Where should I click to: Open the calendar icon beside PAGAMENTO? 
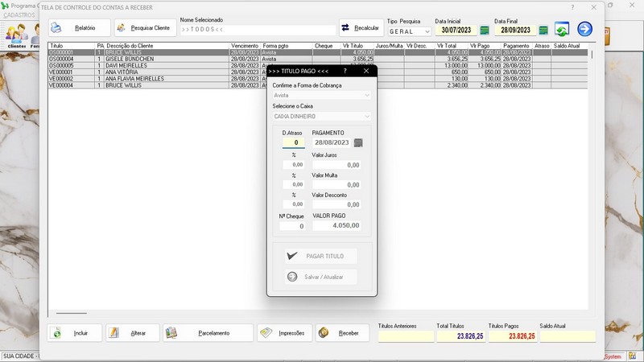358,143
